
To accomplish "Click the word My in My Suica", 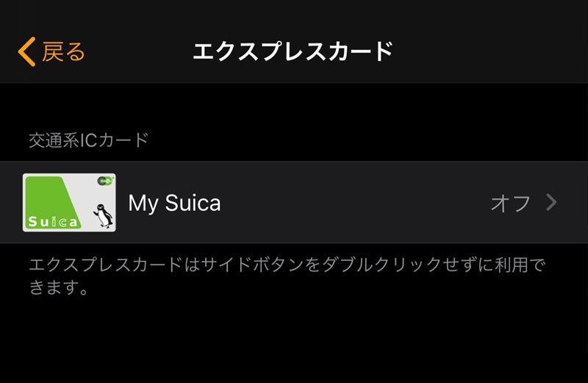I will (143, 204).
